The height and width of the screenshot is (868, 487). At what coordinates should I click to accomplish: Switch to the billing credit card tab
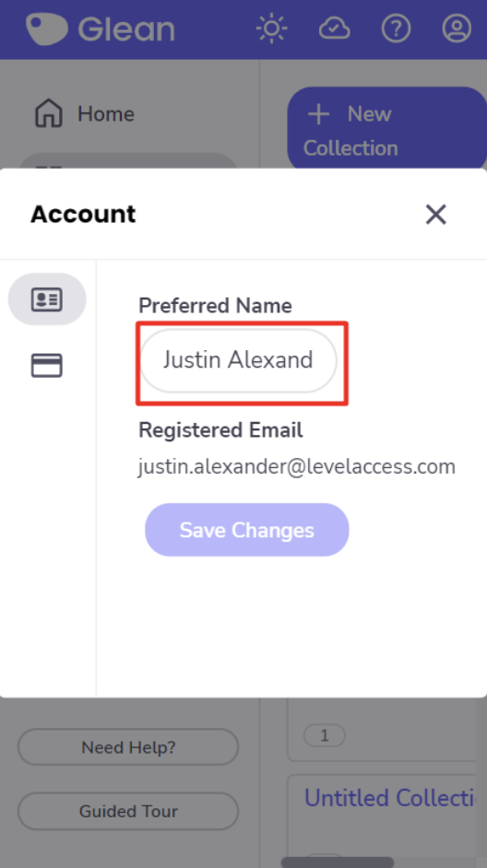tap(46, 366)
